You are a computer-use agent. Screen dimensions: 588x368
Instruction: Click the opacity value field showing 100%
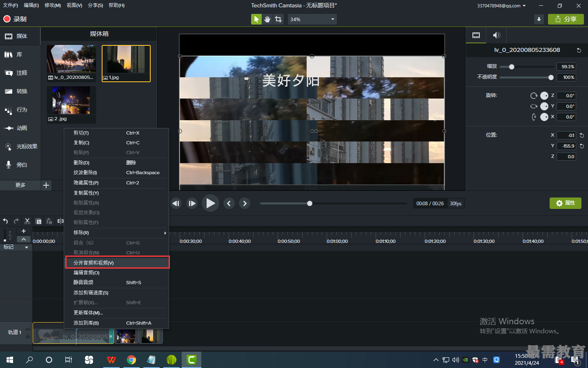[x=566, y=77]
